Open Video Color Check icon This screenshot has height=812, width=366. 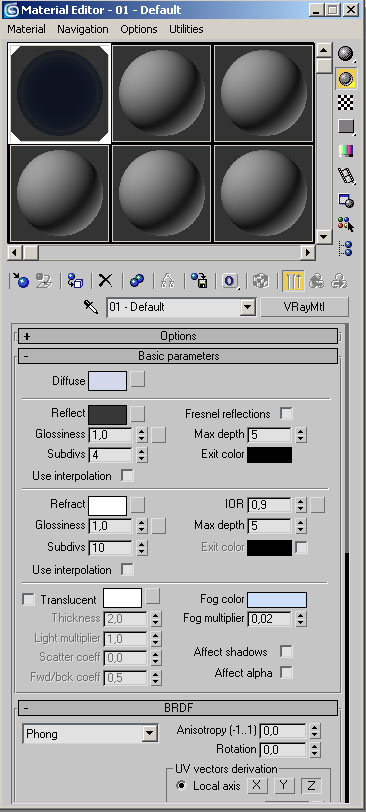[x=346, y=151]
